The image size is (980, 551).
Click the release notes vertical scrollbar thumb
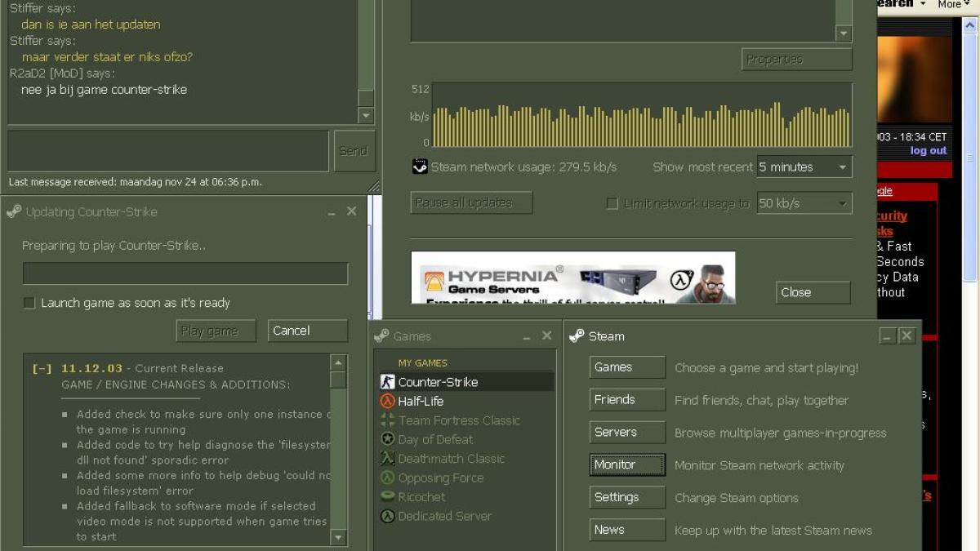pos(338,380)
